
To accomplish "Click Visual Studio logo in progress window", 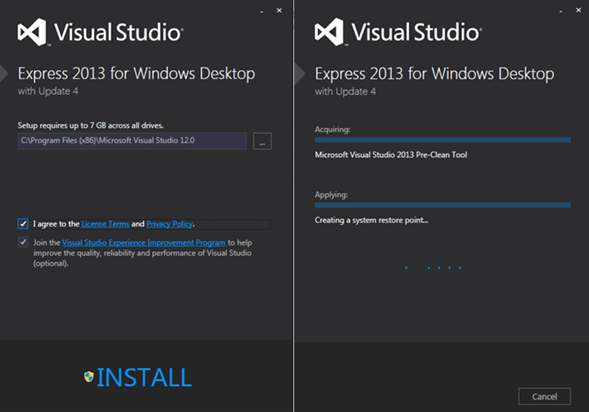I will [x=398, y=32].
